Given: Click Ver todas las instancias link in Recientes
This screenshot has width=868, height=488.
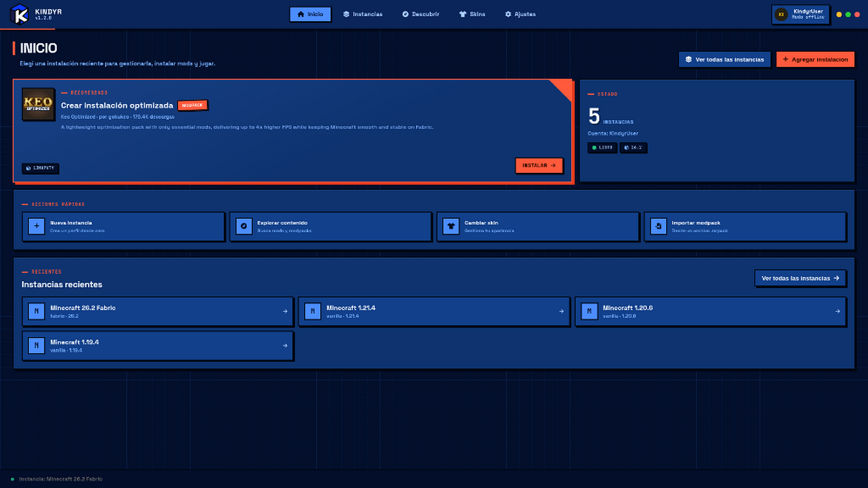Looking at the screenshot, I should click(800, 278).
